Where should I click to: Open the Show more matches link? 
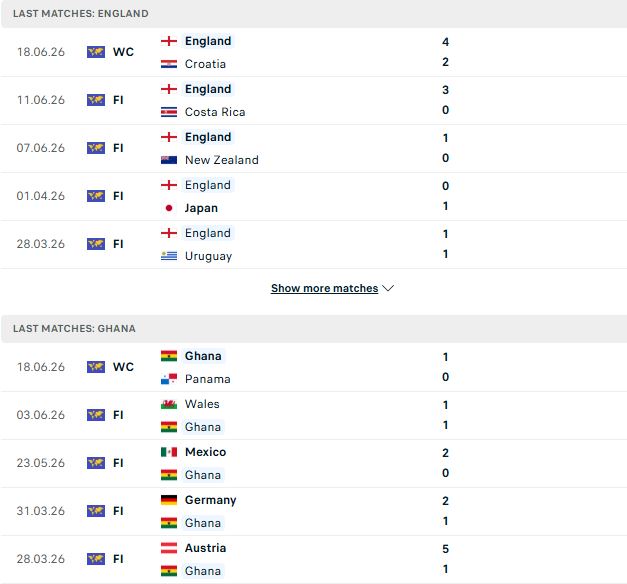324,288
